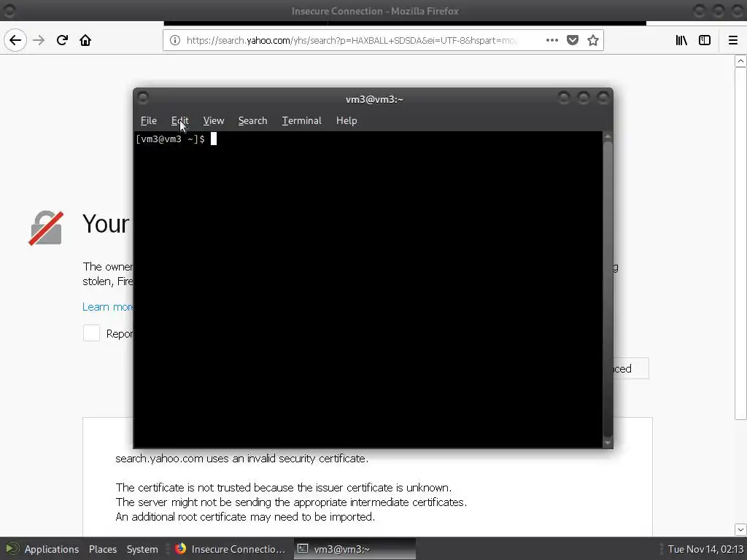
Task: Click the terminal window menu button at title left
Action: [142, 98]
